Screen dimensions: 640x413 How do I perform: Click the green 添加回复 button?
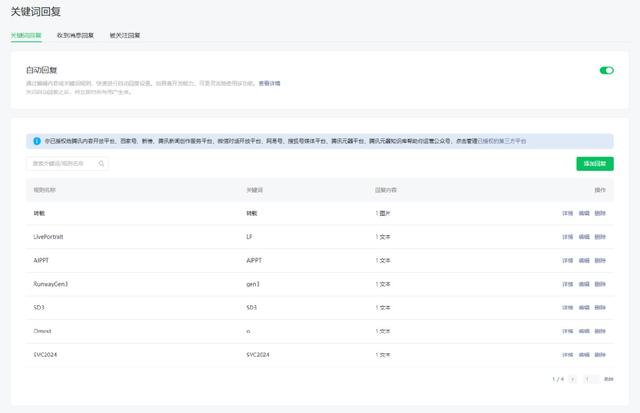pyautogui.click(x=595, y=163)
